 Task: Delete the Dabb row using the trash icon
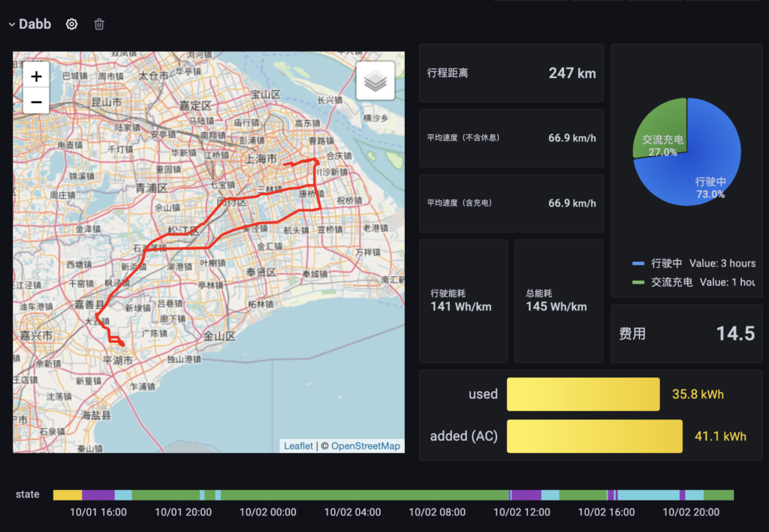point(98,23)
